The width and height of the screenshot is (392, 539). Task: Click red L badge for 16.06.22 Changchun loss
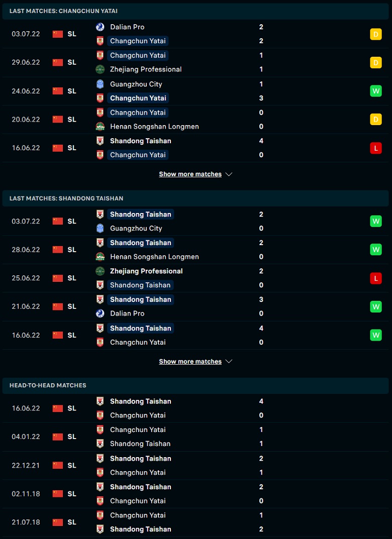pyautogui.click(x=375, y=148)
